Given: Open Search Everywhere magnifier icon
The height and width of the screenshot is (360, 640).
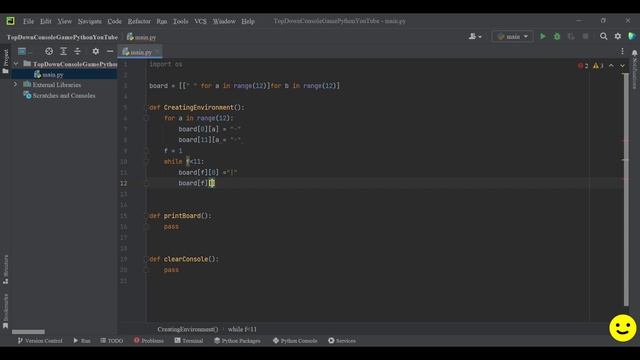Looking at the screenshot, I should [x=603, y=37].
